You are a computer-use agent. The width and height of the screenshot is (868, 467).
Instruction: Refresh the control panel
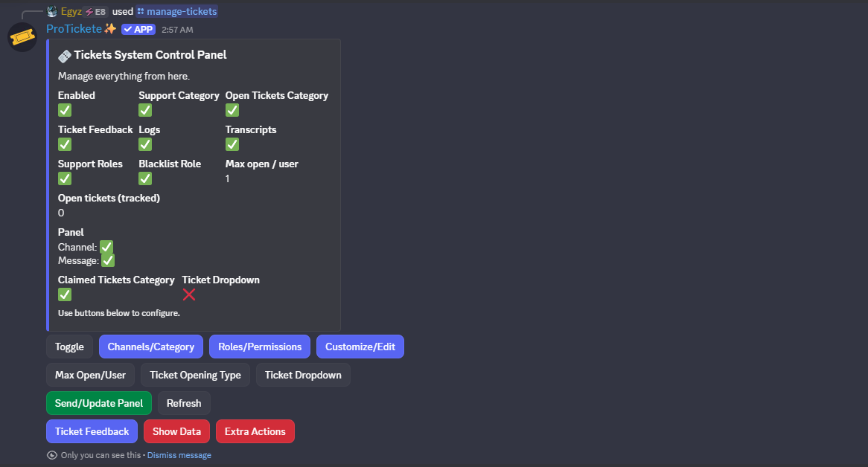(x=184, y=403)
